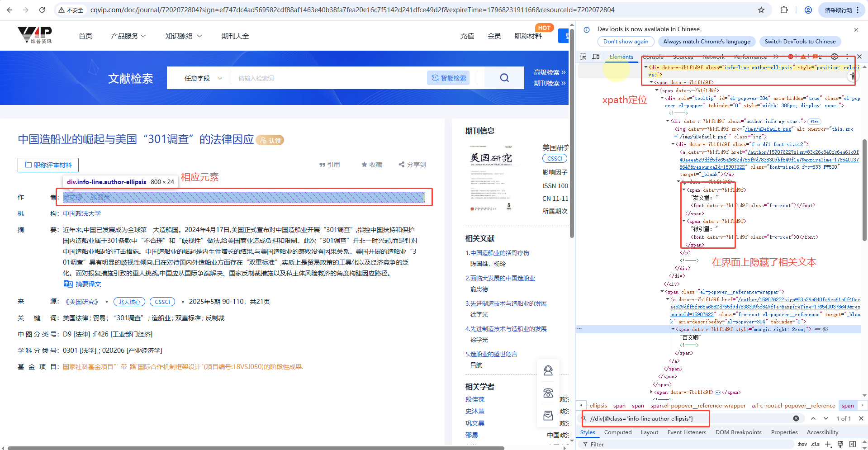868x450 pixels.
Task: Toggle the .cls class editor
Action: (x=815, y=444)
